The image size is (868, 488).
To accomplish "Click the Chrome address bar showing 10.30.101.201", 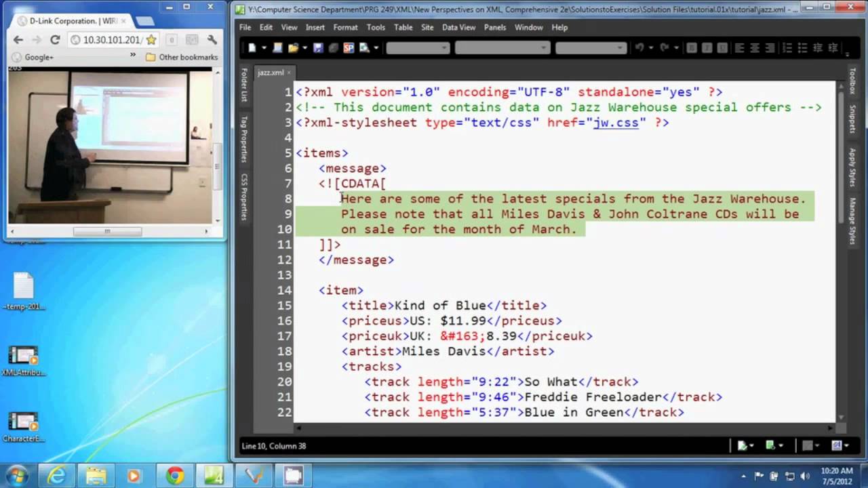I will (113, 40).
